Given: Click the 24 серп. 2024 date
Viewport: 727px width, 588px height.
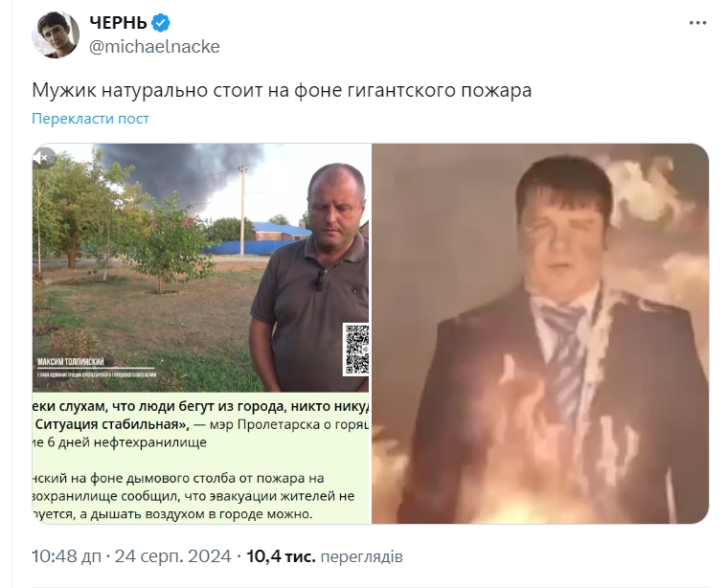Looking at the screenshot, I should coord(173,556).
